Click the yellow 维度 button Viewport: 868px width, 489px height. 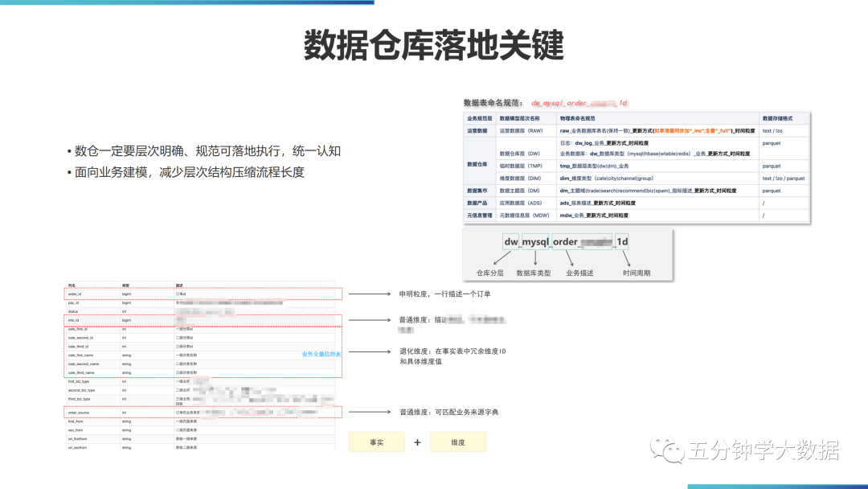[x=458, y=442]
